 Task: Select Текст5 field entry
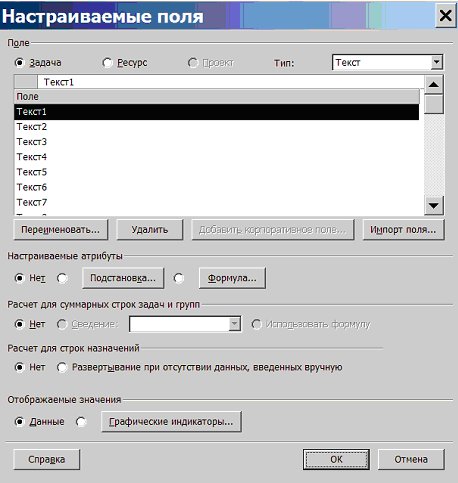click(217, 172)
